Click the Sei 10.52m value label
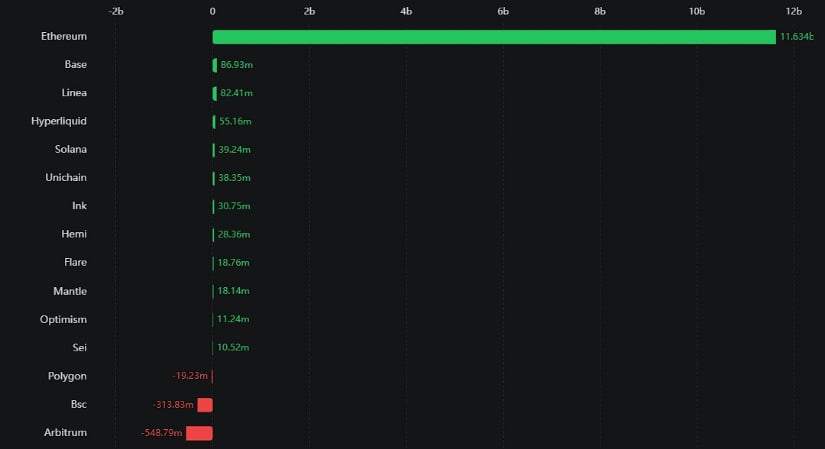The image size is (825, 449). coord(234,348)
